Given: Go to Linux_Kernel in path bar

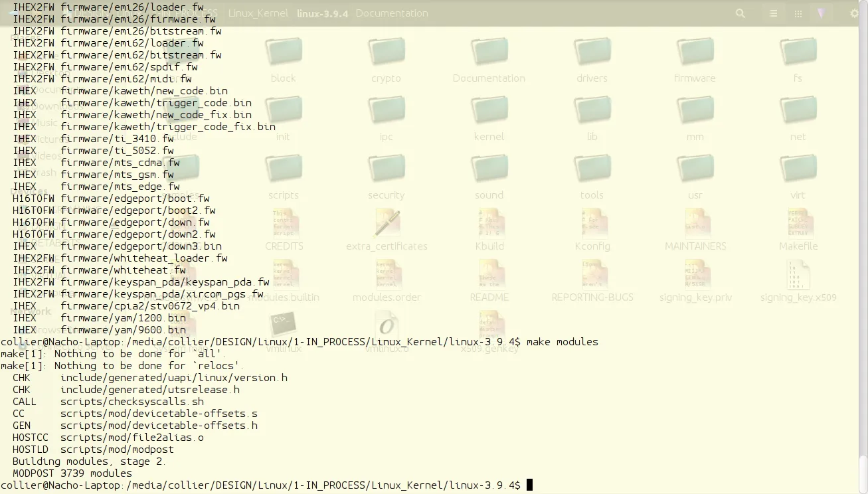Looking at the screenshot, I should point(258,13).
